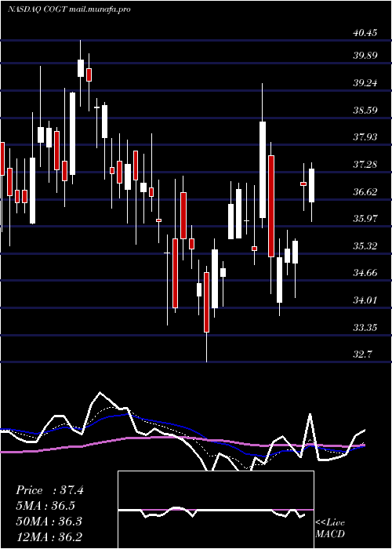Click the last white candle near 37.28

click(311, 186)
